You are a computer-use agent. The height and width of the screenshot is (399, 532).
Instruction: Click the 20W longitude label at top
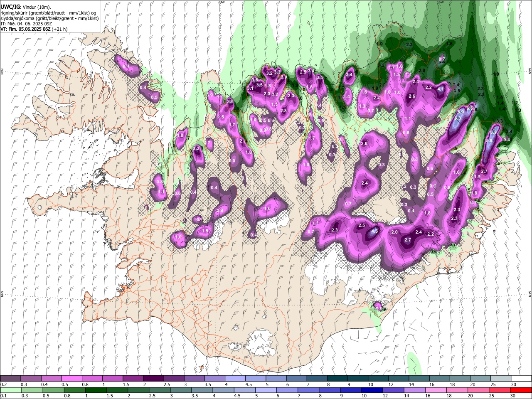click(x=221, y=2)
